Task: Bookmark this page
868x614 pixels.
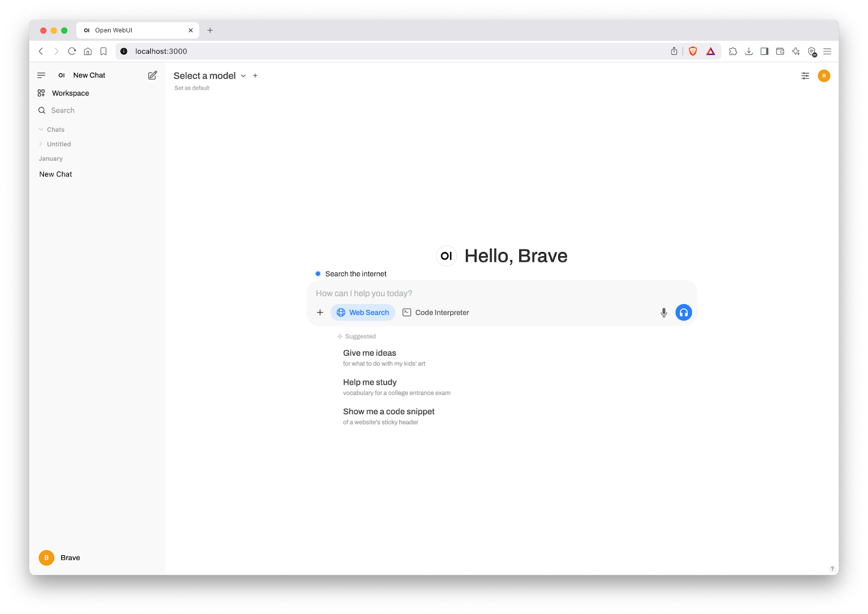Action: 104,51
